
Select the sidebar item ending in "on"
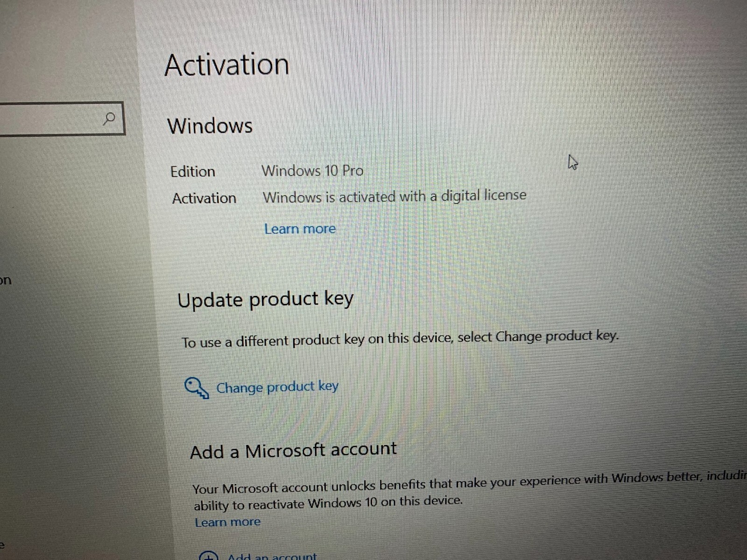(x=5, y=280)
